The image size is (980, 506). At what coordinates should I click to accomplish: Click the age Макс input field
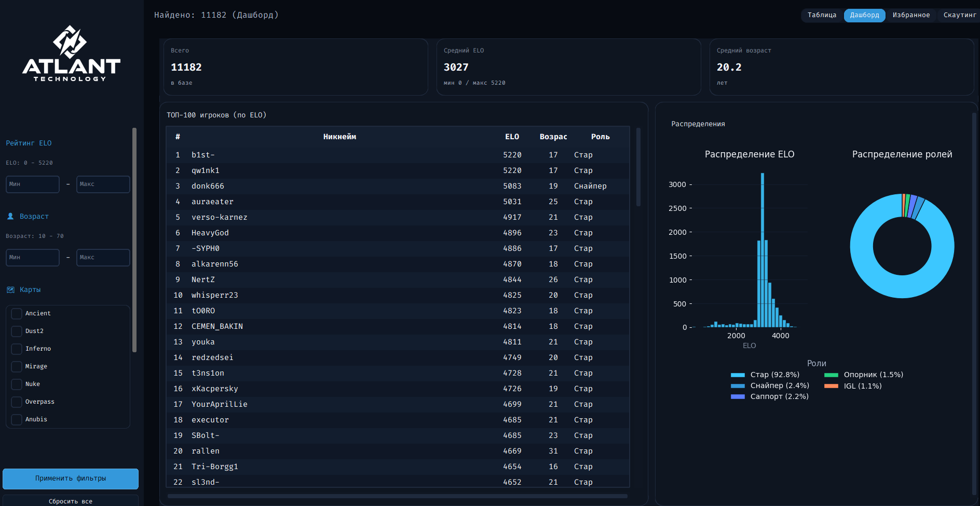pos(103,257)
